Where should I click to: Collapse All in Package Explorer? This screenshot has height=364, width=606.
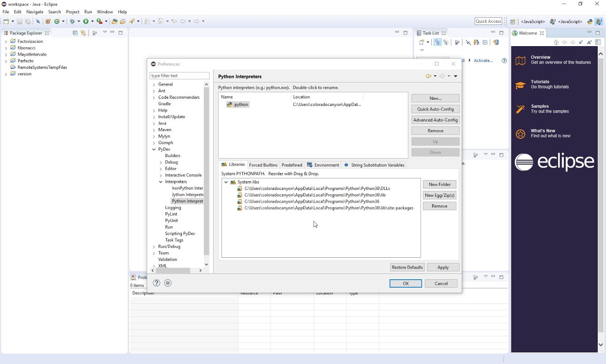coord(75,33)
